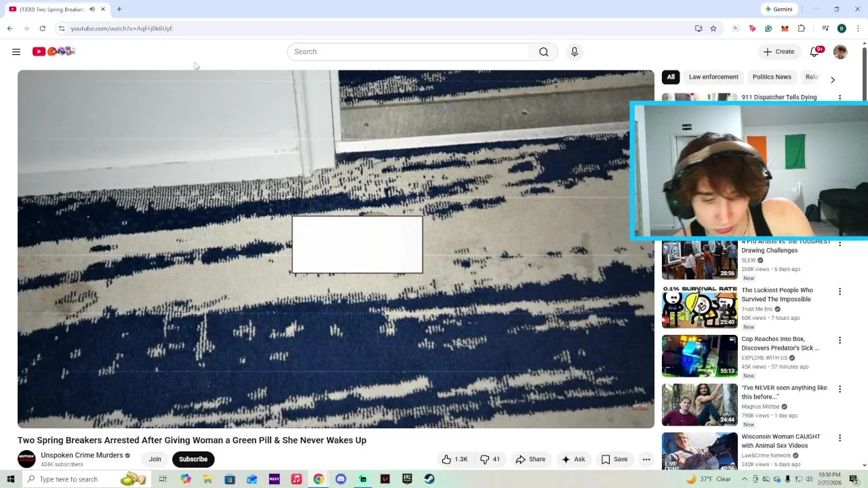Click the Join channel button

coord(155,460)
